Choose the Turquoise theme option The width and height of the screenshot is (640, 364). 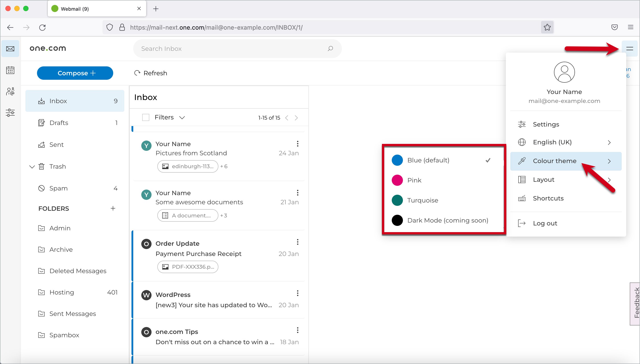tap(423, 200)
